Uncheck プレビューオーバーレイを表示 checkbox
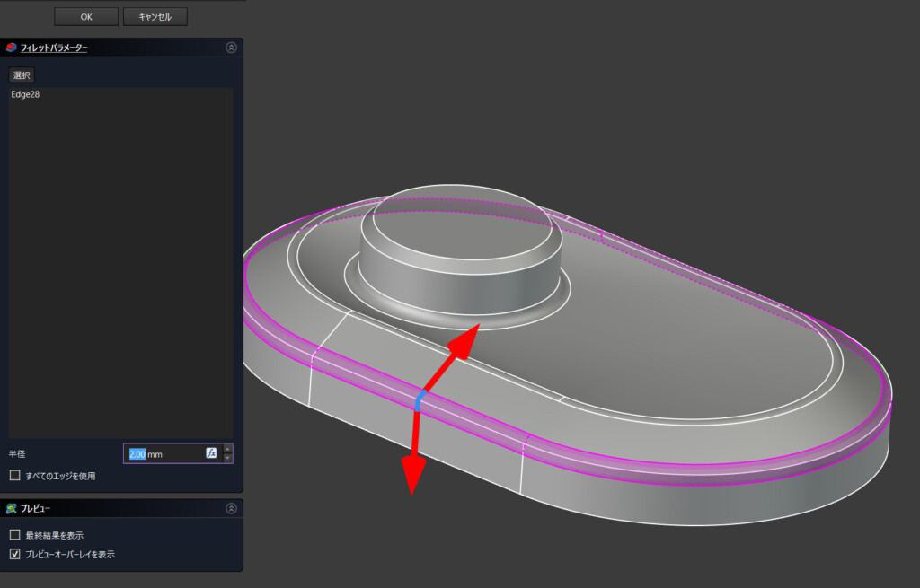 tap(14, 555)
